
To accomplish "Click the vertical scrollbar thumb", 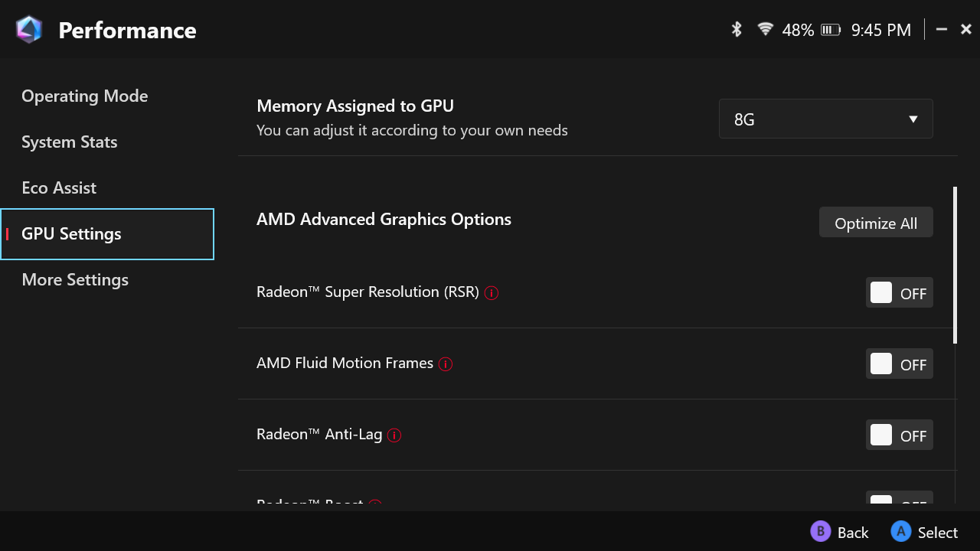I will (x=955, y=265).
